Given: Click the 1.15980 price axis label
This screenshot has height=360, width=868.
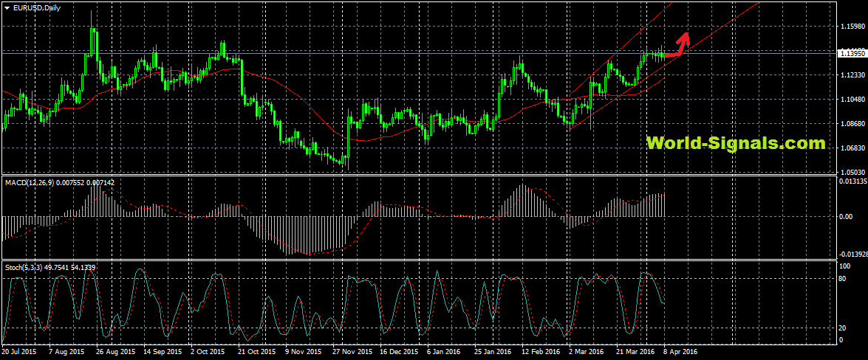Looking at the screenshot, I should coord(852,27).
